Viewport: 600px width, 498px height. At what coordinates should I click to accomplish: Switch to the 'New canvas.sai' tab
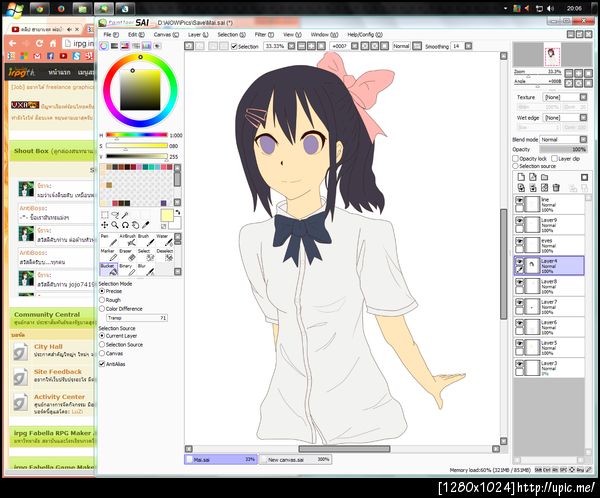tap(295, 459)
